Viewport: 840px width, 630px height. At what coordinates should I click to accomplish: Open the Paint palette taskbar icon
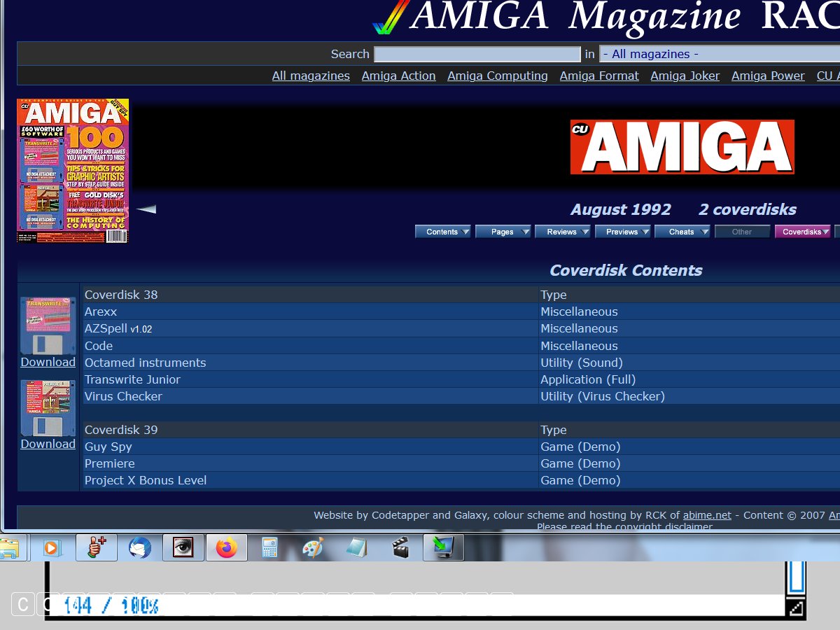point(313,547)
